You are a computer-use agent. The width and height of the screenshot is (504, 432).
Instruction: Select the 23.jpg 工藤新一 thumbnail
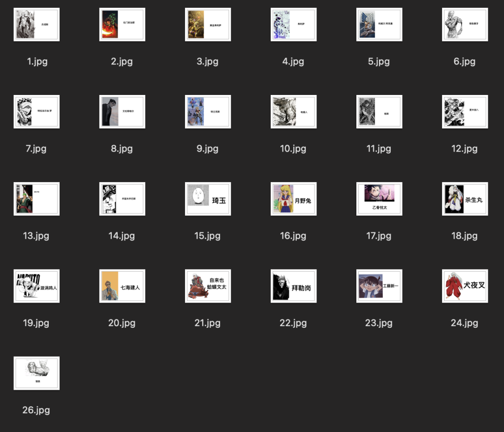point(379,286)
